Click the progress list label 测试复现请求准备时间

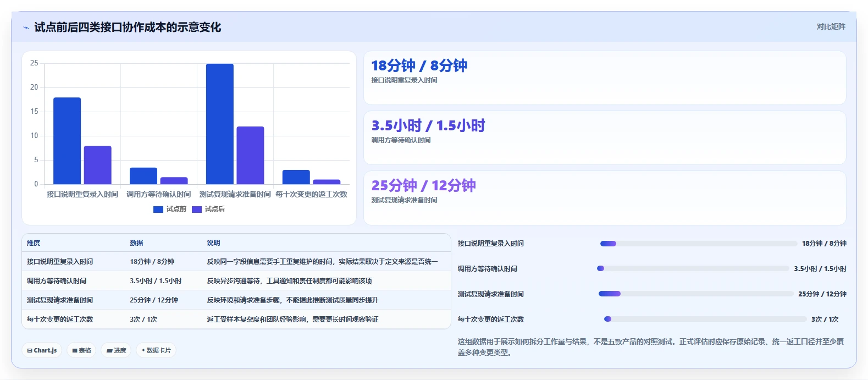point(491,294)
